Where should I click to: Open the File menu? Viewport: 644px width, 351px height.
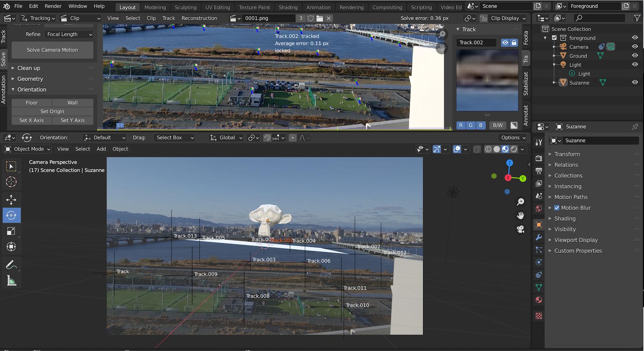click(x=18, y=6)
